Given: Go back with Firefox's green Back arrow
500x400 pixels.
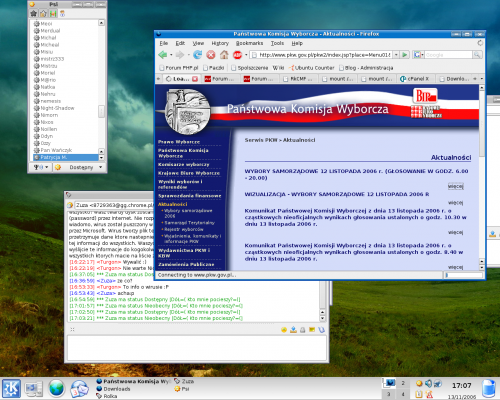Looking at the screenshot, I should pyautogui.click(x=163, y=55).
